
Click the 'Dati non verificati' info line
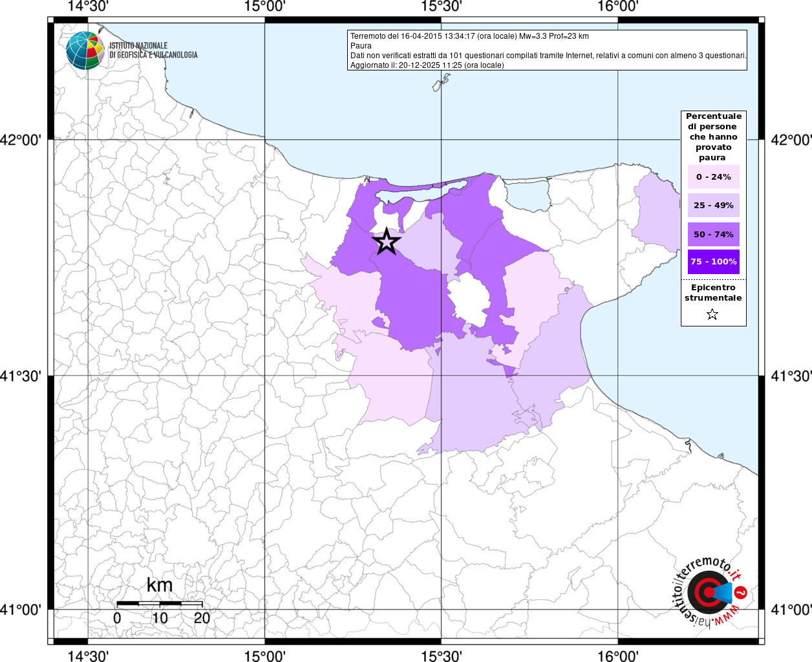(548, 56)
